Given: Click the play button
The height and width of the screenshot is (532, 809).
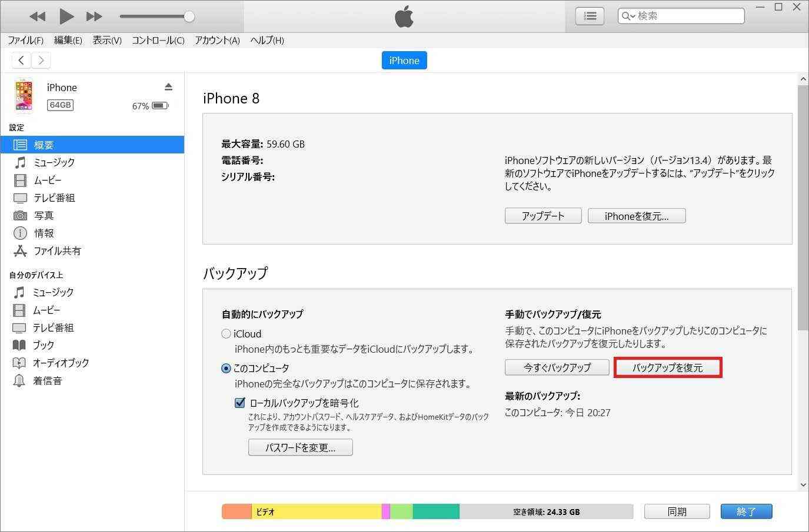Looking at the screenshot, I should click(x=66, y=16).
